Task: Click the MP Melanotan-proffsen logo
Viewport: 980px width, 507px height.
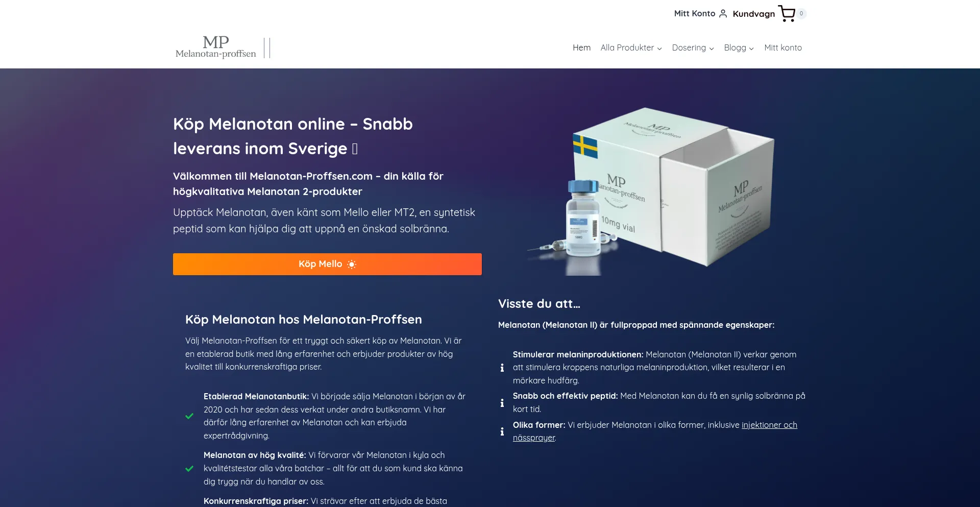Action: point(216,47)
